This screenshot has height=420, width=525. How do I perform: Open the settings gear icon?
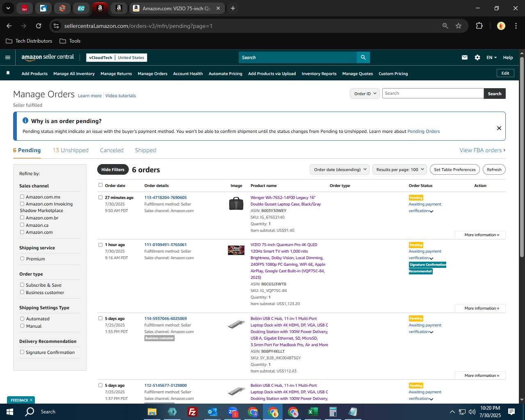[x=477, y=57]
